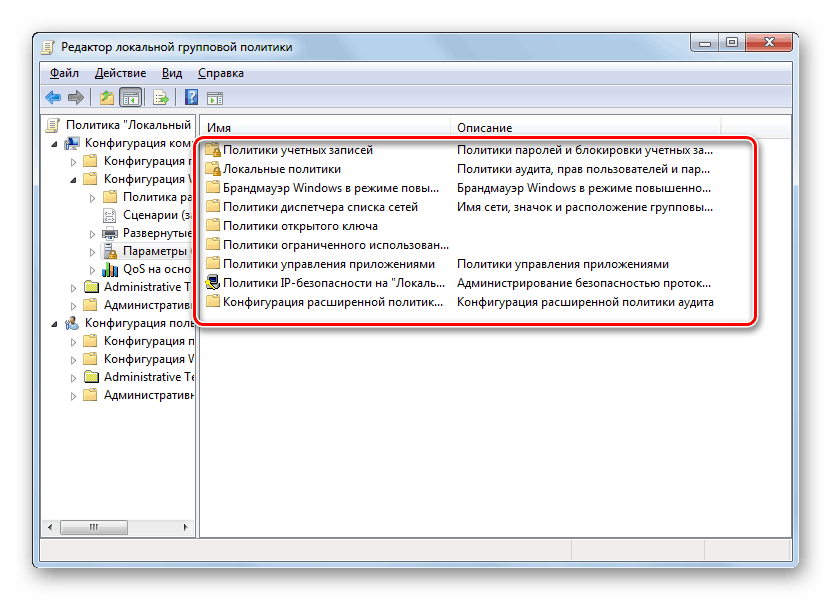Expand the Administrative T node under computer configuration
The height and width of the screenshot is (601, 832).
click(73, 288)
